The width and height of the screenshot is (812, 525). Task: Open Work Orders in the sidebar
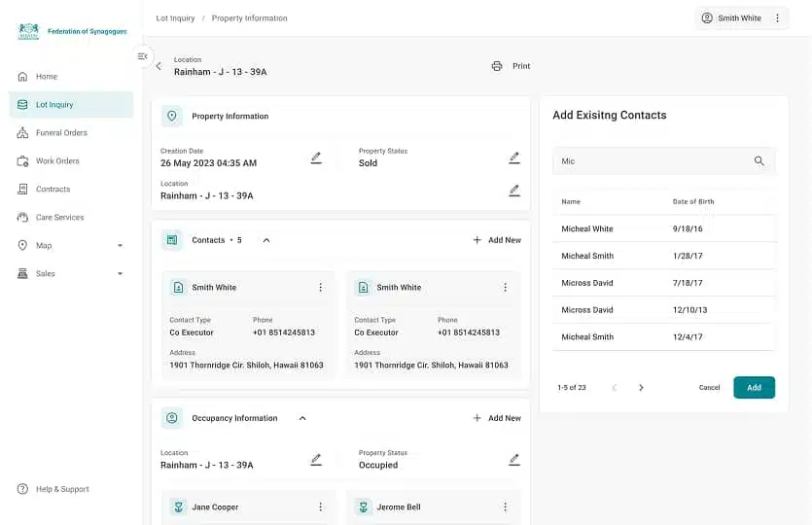pos(71,161)
